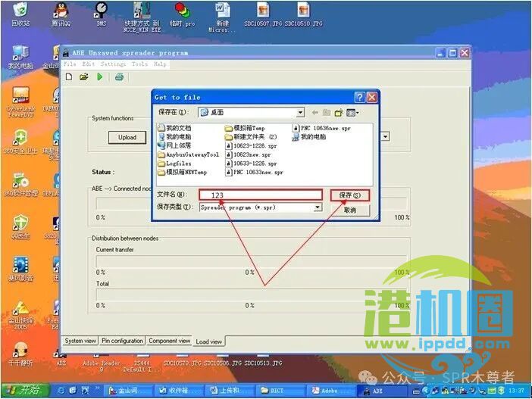Click the 360软件管理 desktop icon
This screenshot has height=399, width=532.
point(20,184)
